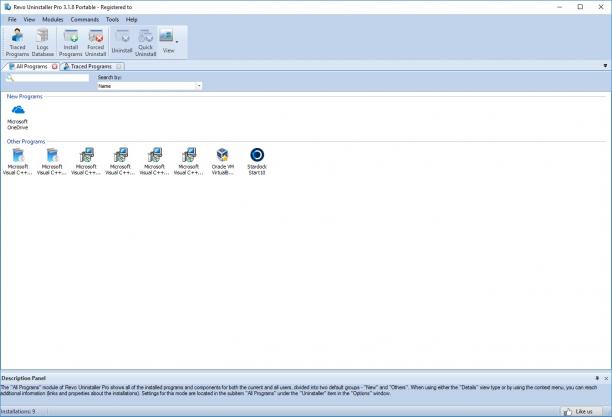
Task: Click the Search by label
Action: coord(110,77)
